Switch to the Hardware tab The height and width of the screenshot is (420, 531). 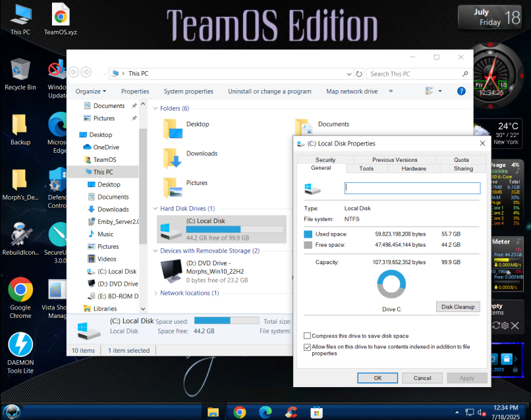coord(414,169)
